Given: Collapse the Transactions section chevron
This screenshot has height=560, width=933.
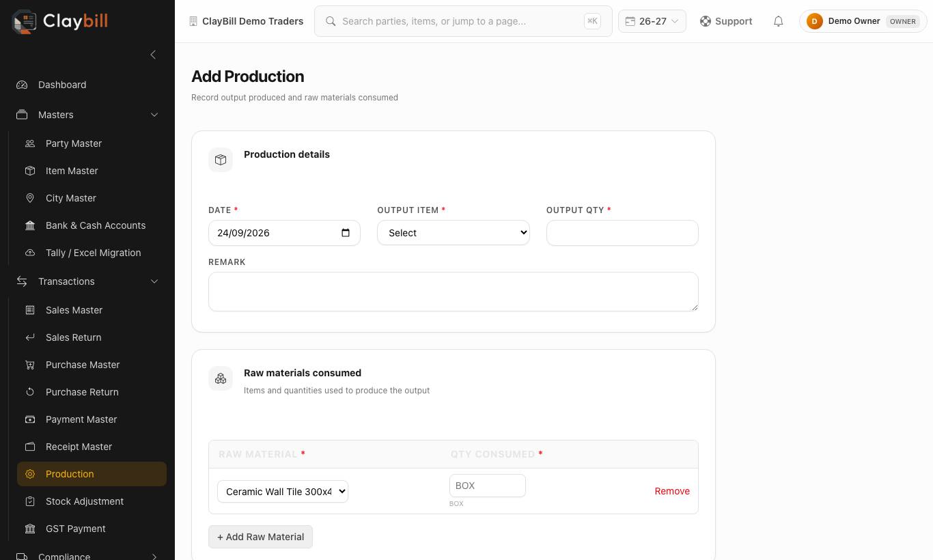Looking at the screenshot, I should [x=154, y=281].
